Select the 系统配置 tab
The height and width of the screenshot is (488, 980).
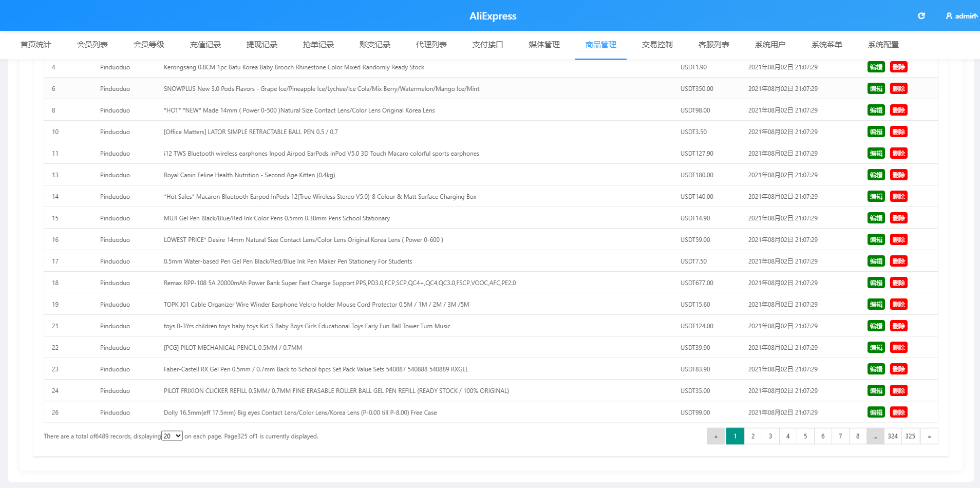(883, 45)
